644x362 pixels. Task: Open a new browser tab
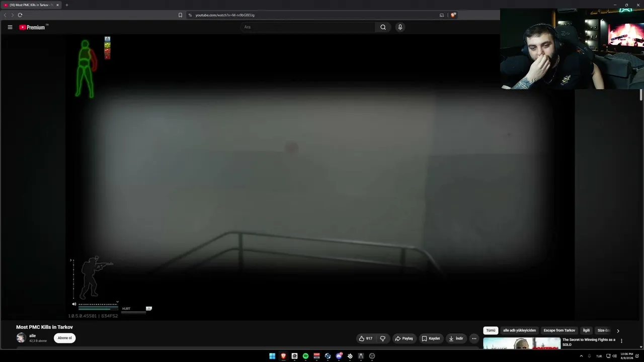tap(66, 5)
